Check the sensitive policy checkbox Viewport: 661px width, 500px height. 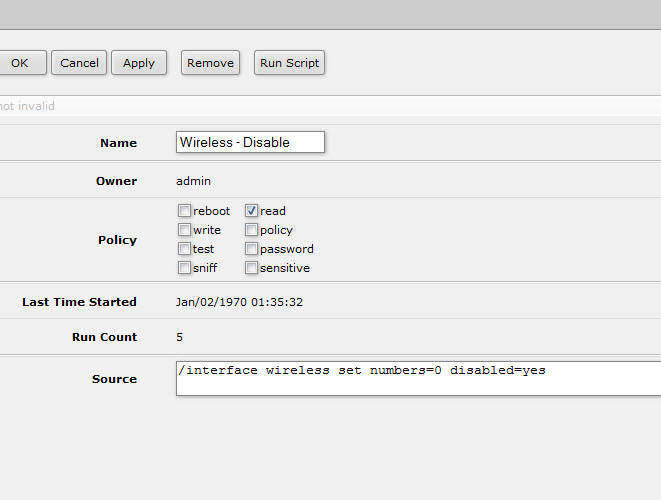point(251,268)
